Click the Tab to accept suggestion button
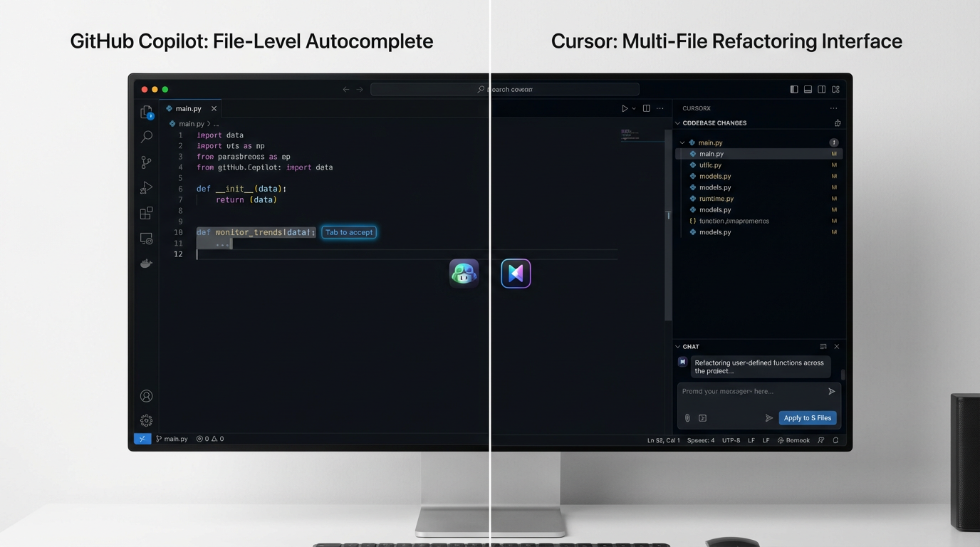This screenshot has width=980, height=547. pos(349,232)
